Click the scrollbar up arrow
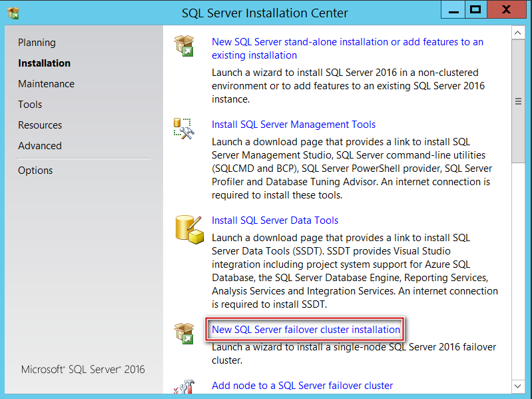Image resolution: width=532 pixels, height=399 pixels. click(x=518, y=32)
